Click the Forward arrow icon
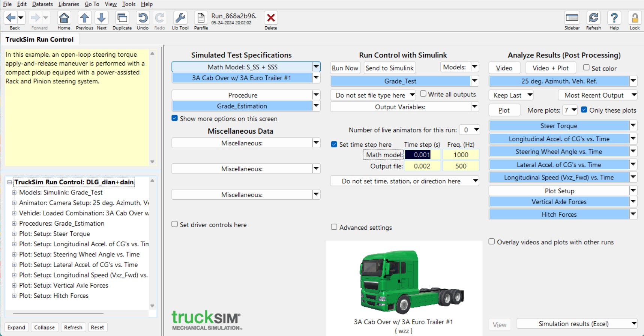The height and width of the screenshot is (336, 644). (36, 18)
